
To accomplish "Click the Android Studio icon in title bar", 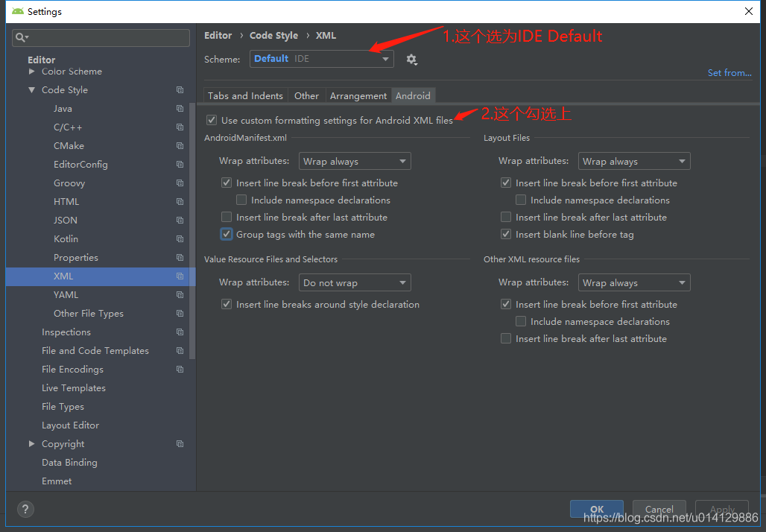I will tap(18, 11).
